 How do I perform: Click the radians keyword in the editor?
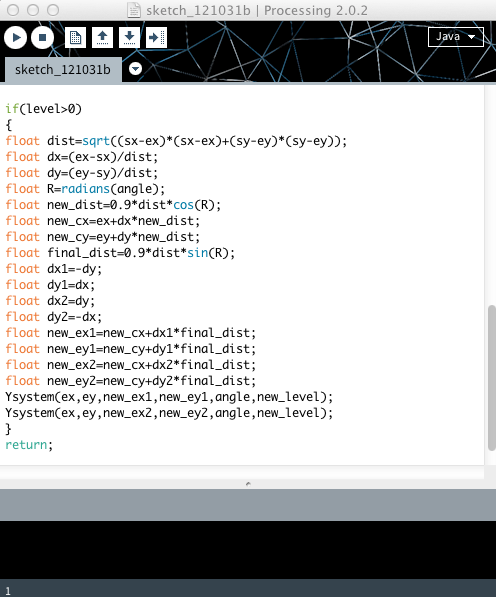(x=86, y=189)
